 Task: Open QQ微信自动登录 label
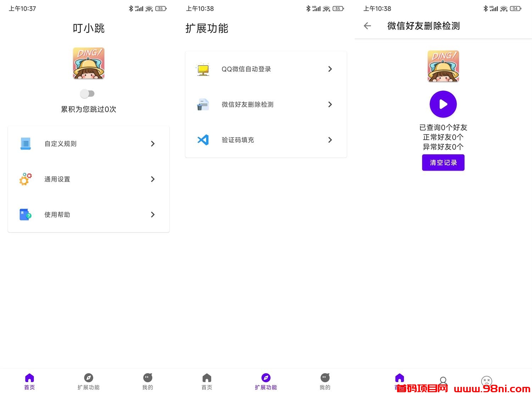pyautogui.click(x=246, y=69)
